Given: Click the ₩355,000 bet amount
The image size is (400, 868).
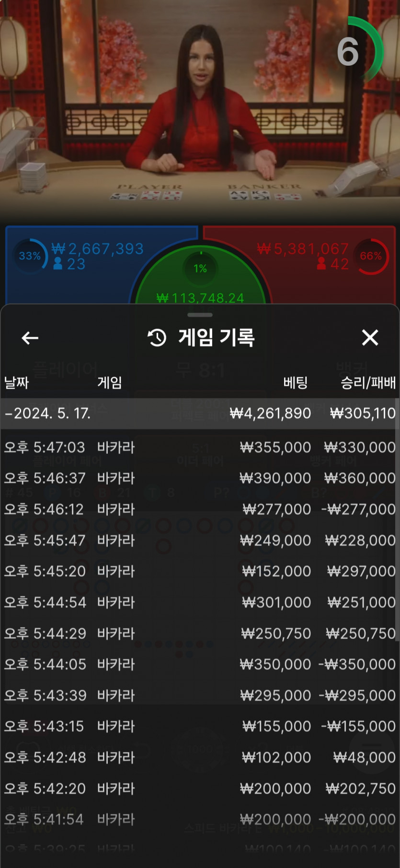Looking at the screenshot, I should point(275,447).
